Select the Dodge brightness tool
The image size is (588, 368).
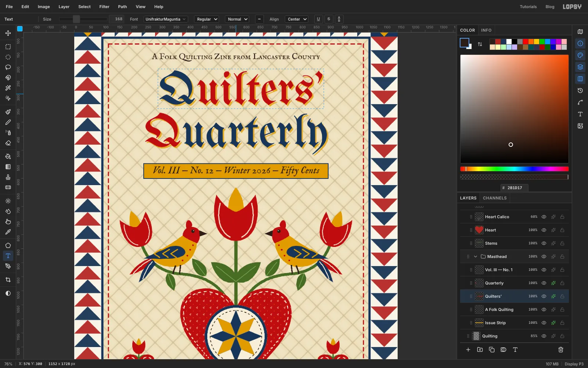pos(8,201)
